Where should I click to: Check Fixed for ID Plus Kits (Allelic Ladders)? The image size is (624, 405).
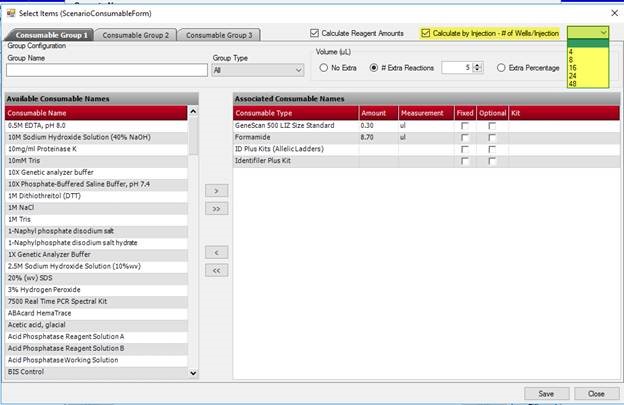point(464,149)
